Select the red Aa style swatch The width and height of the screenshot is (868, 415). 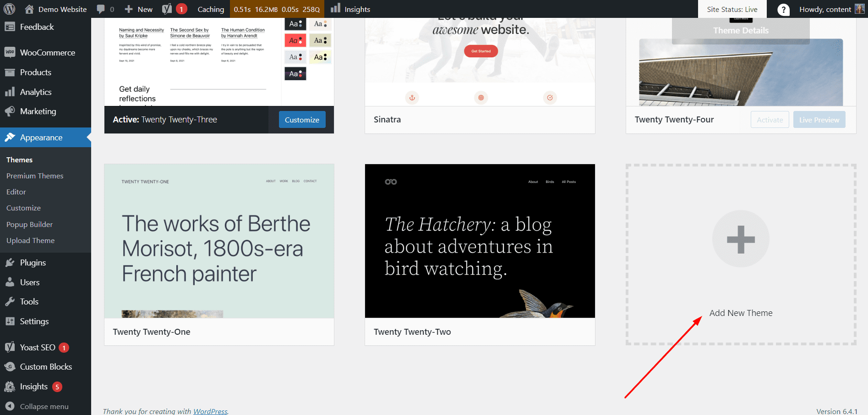tap(295, 40)
